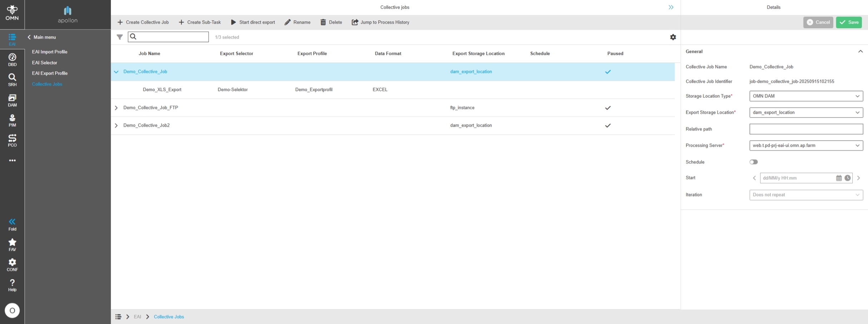This screenshot has height=324, width=868.
Task: Open the PCO module icon
Action: pyautogui.click(x=12, y=140)
